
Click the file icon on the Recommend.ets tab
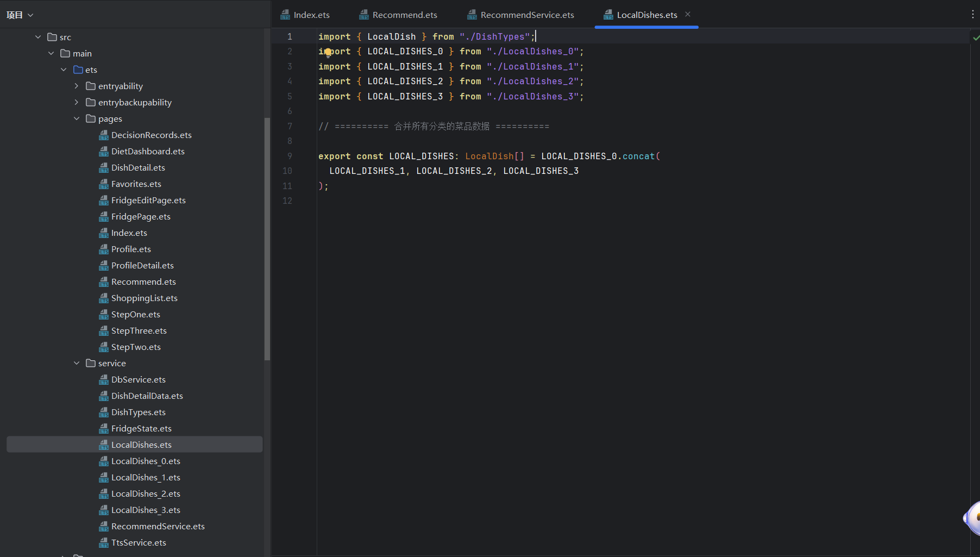coord(364,15)
